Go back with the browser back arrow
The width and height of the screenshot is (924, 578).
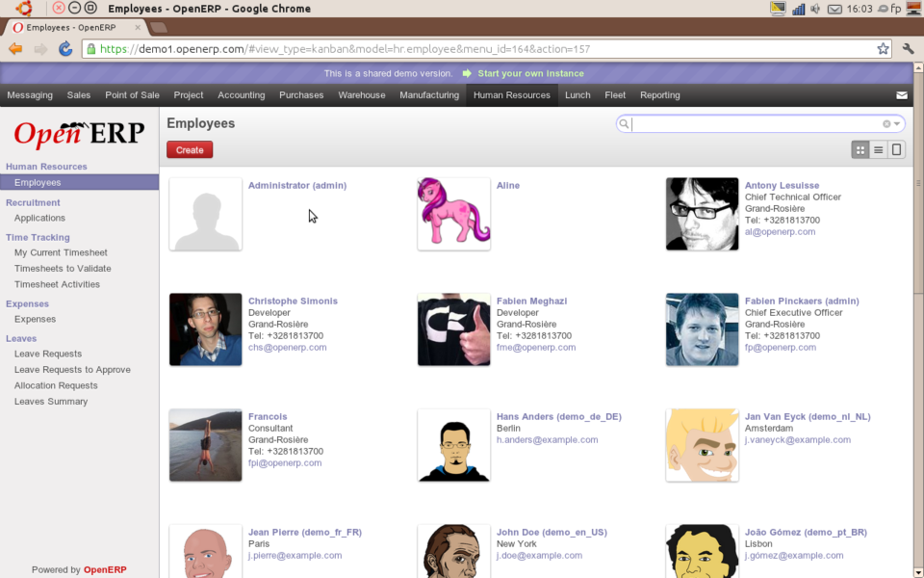[16, 49]
